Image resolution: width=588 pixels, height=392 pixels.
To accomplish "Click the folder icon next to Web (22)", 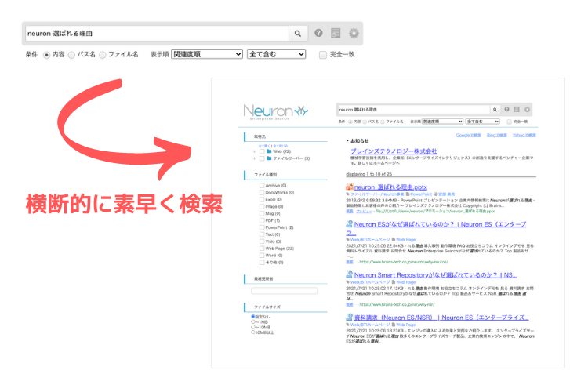I will pyautogui.click(x=269, y=151).
